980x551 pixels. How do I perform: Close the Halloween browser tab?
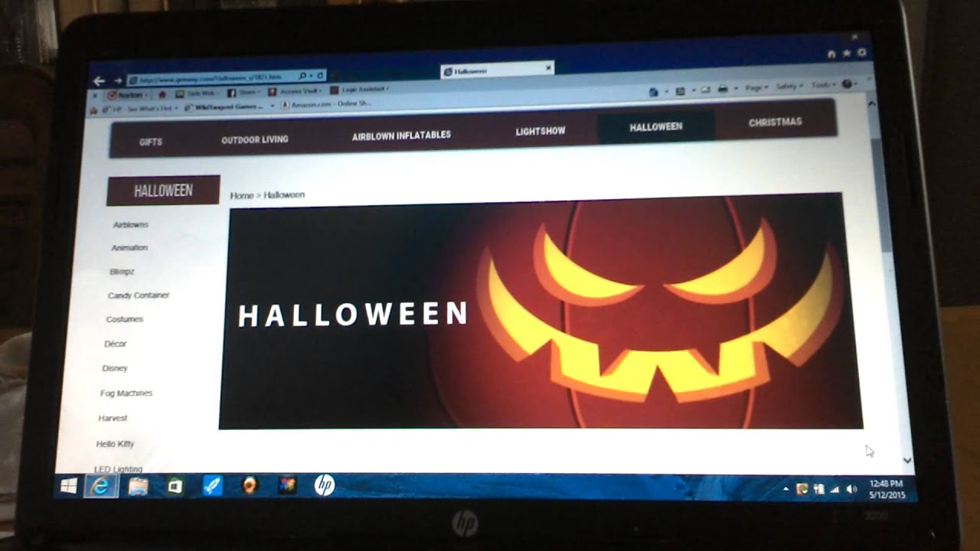click(x=548, y=68)
